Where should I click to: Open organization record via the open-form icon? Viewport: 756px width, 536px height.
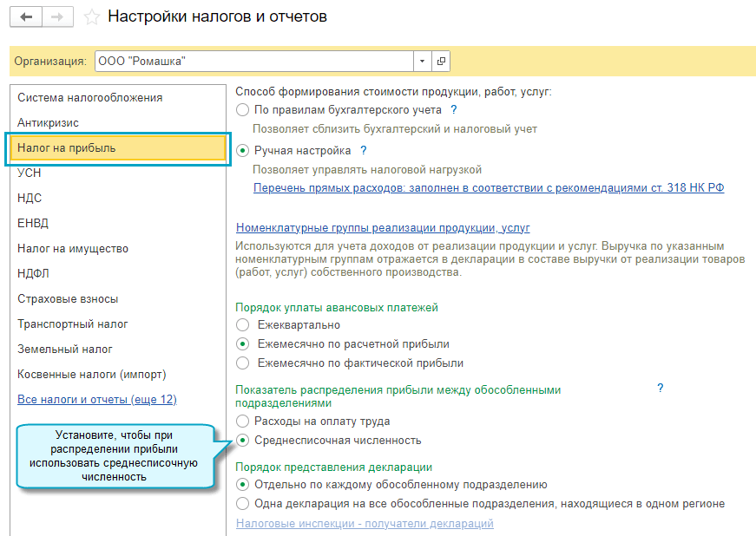(441, 61)
